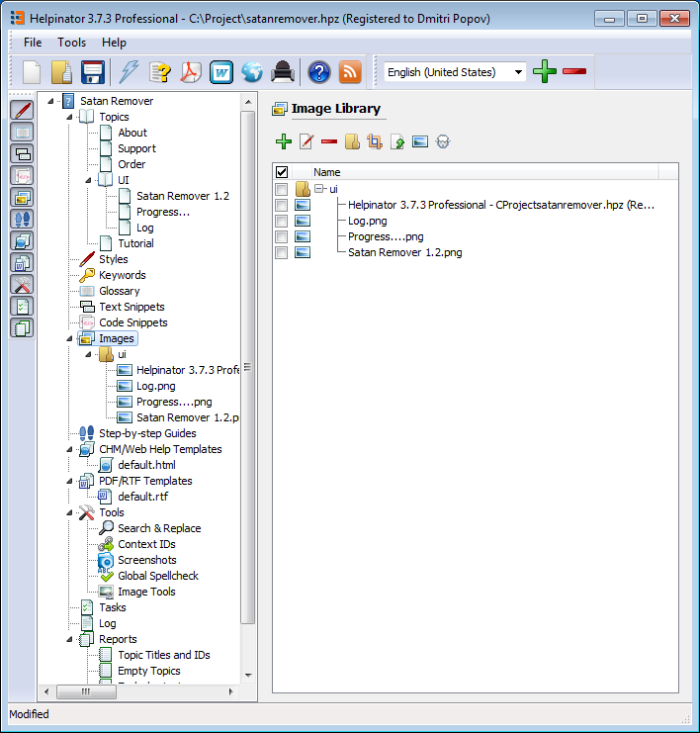
Task: Click the tree vertical scrollbar down arrow
Action: (x=248, y=676)
